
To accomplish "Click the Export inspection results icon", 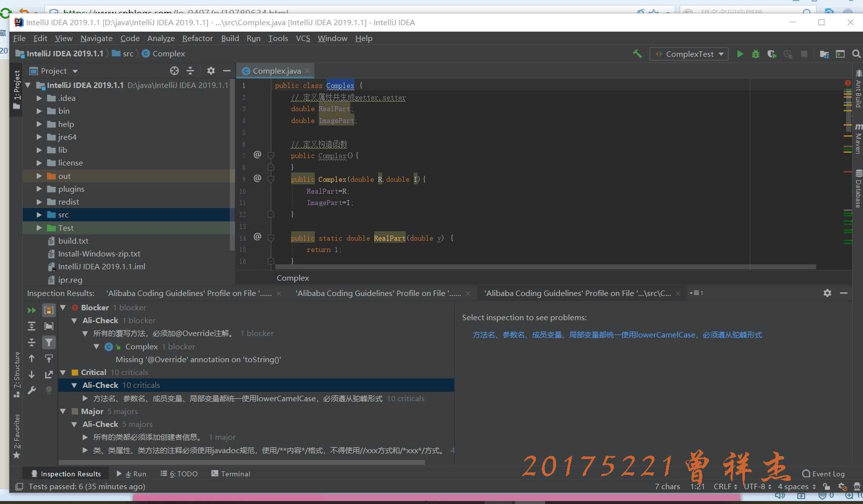I will tap(49, 375).
